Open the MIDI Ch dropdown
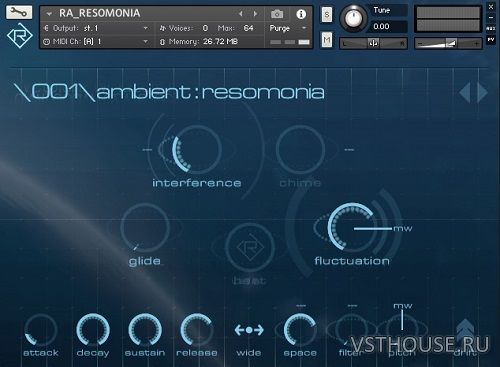Viewport: 500px width, 367px height. (96, 42)
